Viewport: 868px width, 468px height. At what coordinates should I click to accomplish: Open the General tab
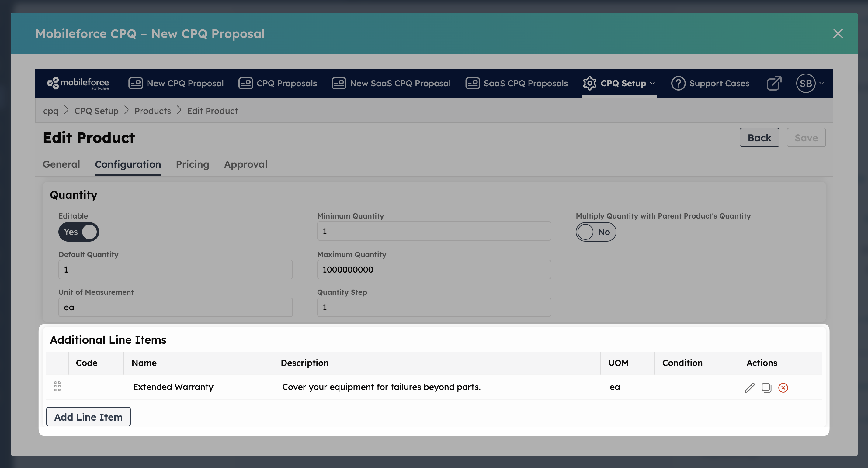pos(61,164)
